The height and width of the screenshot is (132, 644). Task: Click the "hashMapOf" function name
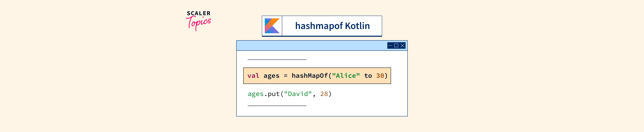[309, 76]
